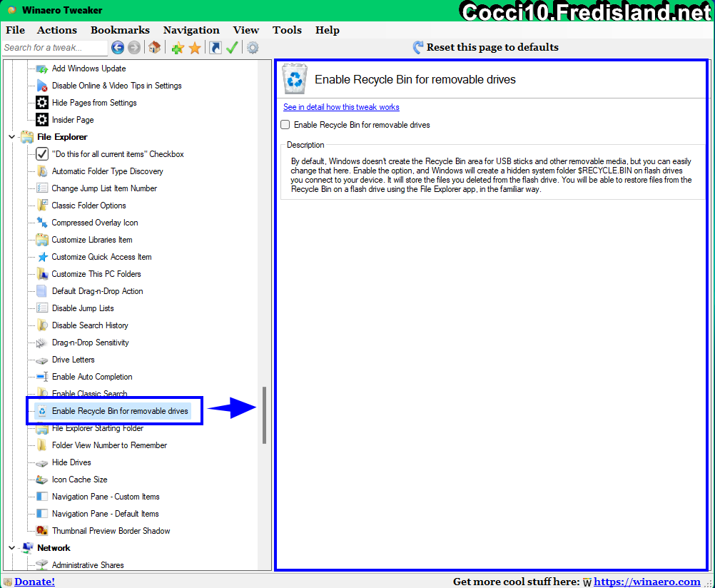
Task: Click the Donate! link
Action: tap(35, 582)
